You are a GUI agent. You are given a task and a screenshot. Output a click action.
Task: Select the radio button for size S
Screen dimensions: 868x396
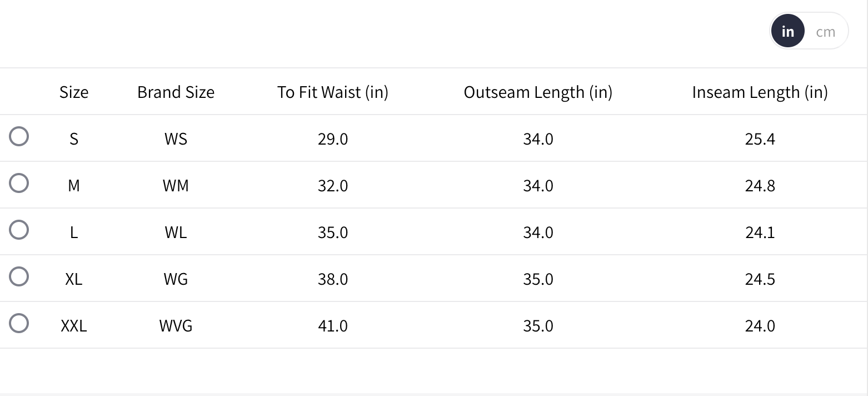pyautogui.click(x=19, y=136)
